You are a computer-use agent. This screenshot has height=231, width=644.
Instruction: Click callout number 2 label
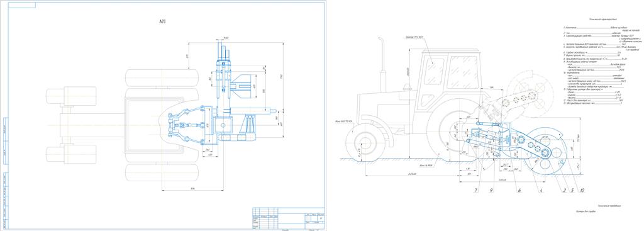tap(565, 190)
